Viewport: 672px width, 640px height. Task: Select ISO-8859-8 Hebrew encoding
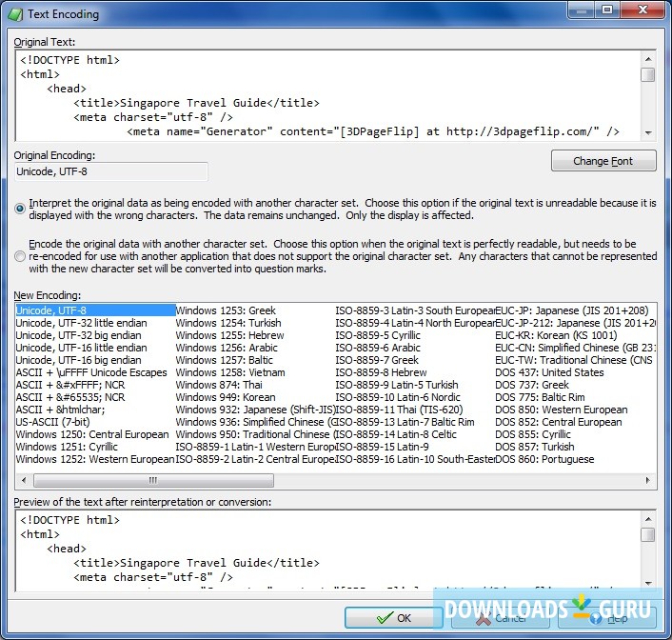381,372
